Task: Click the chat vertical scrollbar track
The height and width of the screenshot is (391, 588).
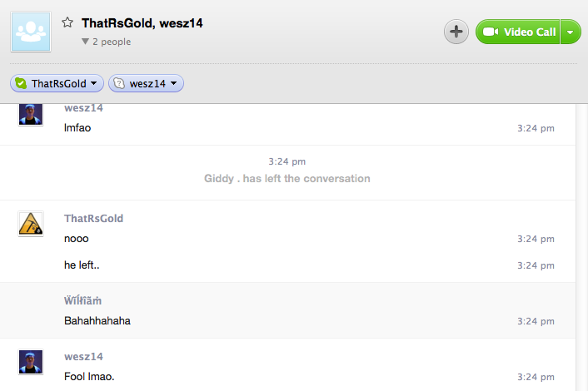Action: point(582,247)
